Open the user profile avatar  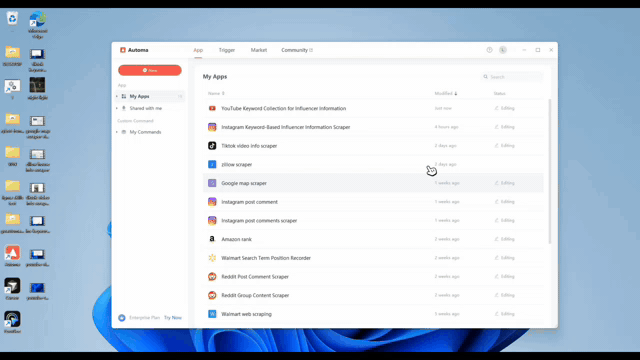503,50
